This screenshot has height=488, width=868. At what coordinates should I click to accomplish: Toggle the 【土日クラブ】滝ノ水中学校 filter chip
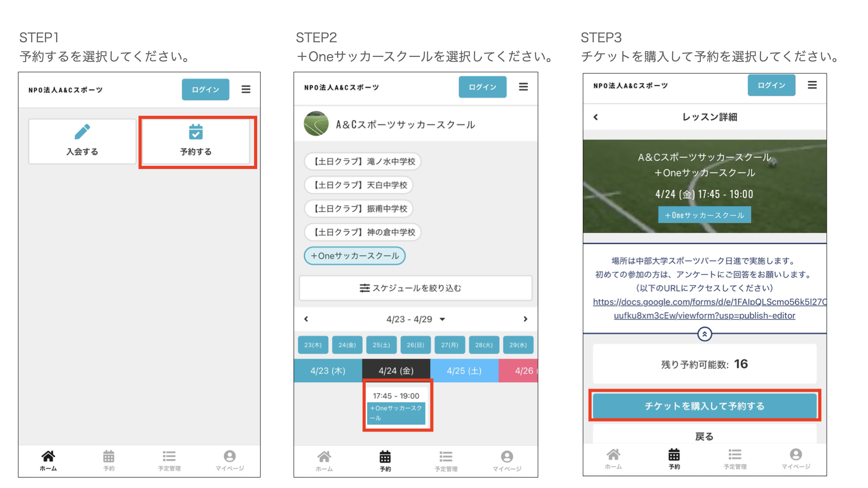363,161
